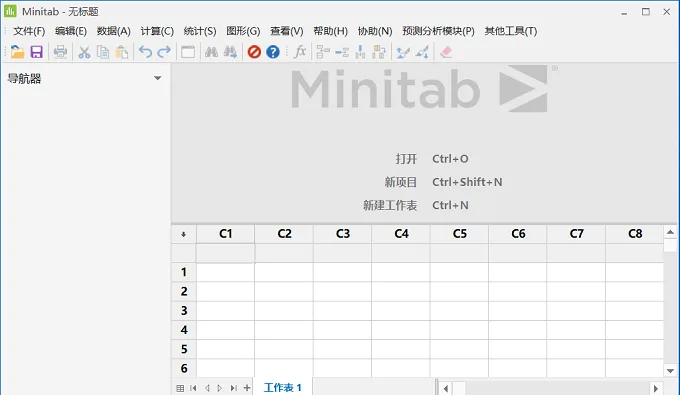Screen dimensions: 680x395
Task: Click the Open file folder icon
Action: coord(17,52)
